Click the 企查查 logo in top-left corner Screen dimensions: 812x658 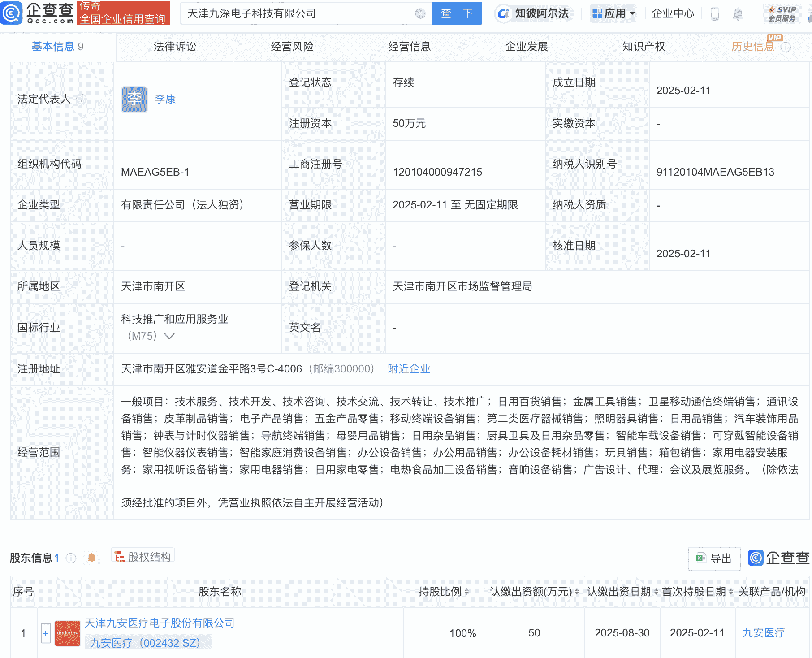38,13
